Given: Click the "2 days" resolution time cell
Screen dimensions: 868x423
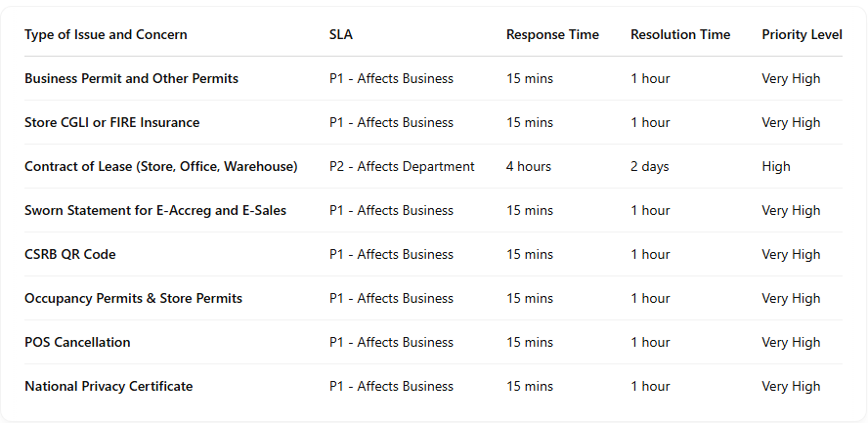Looking at the screenshot, I should tap(650, 166).
